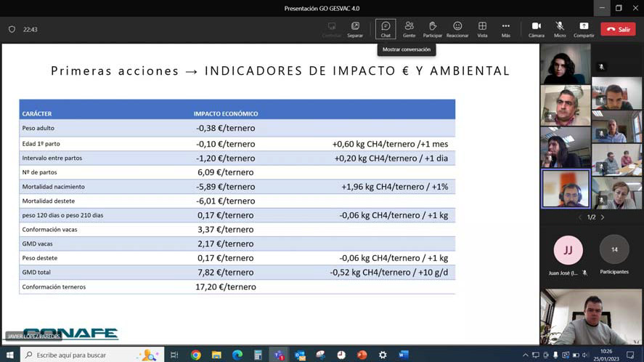Select the 'Peso adulto' row label

click(x=38, y=128)
